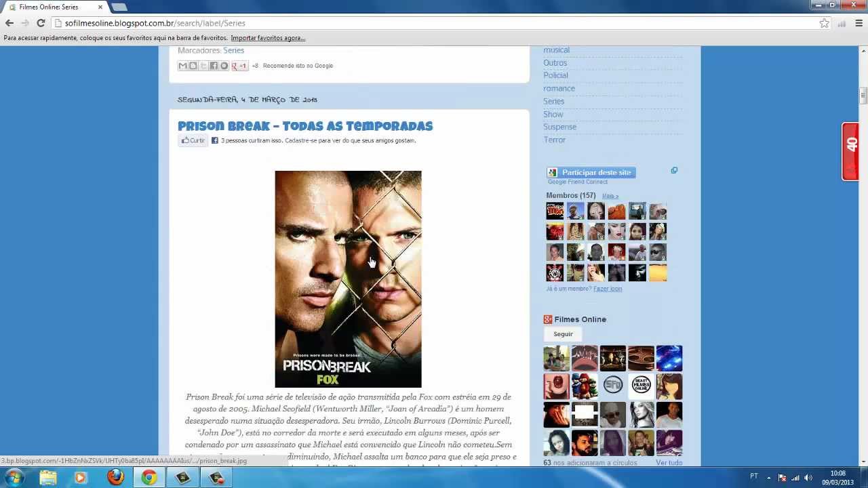Go forward using the browser forward arrow
This screenshot has height=488, width=868.
click(25, 23)
